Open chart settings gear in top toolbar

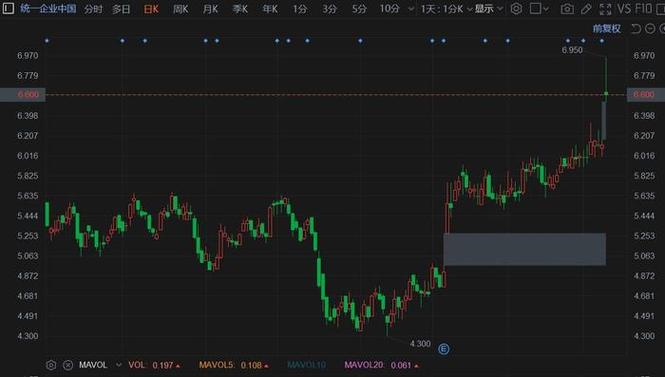coord(516,8)
